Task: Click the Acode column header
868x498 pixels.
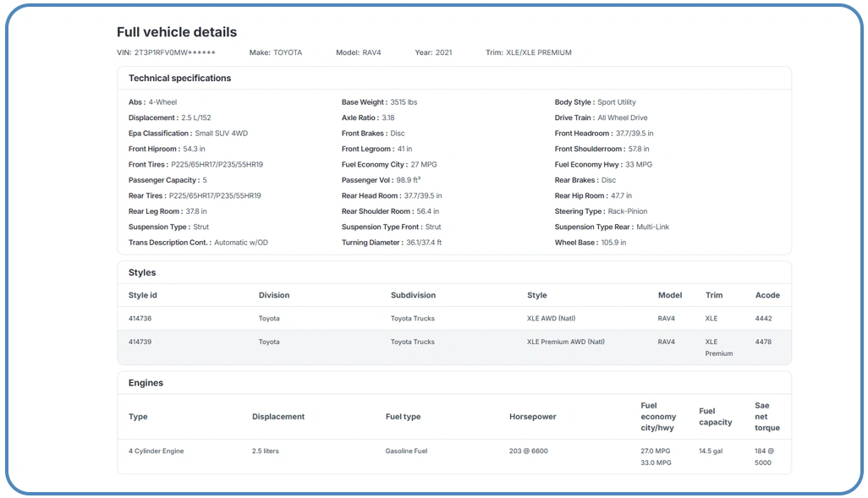Action: coord(767,295)
